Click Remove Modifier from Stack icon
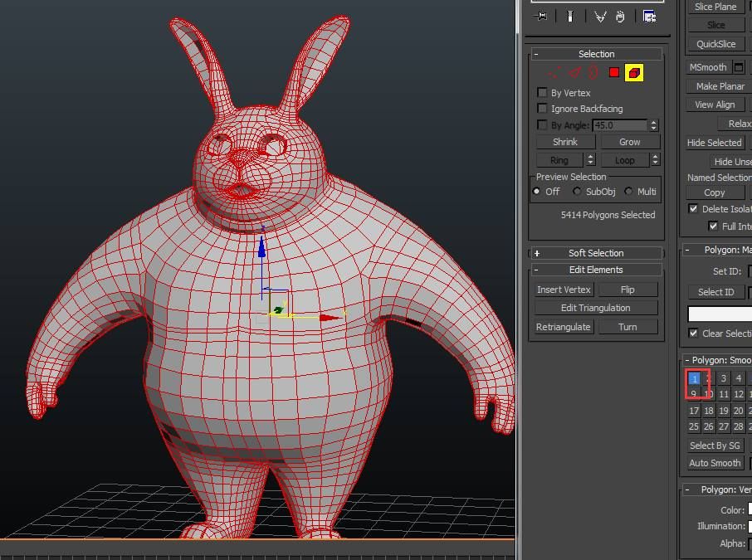Viewport: 752px width, 560px height. point(620,17)
